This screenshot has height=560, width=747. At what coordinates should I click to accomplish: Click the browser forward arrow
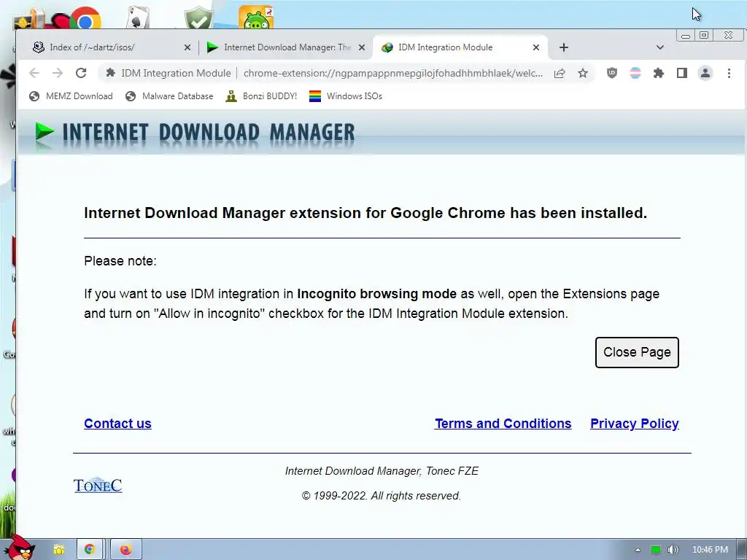pos(58,73)
